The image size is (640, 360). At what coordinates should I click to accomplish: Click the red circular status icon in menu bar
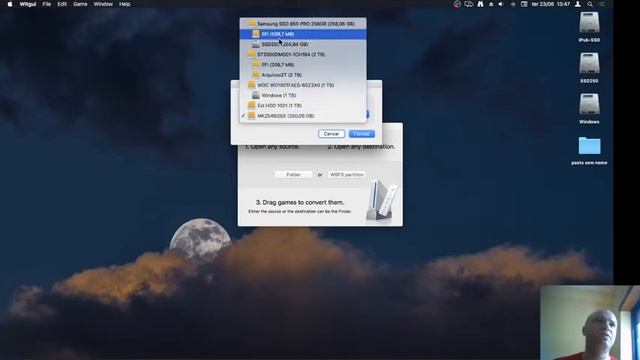(457, 4)
